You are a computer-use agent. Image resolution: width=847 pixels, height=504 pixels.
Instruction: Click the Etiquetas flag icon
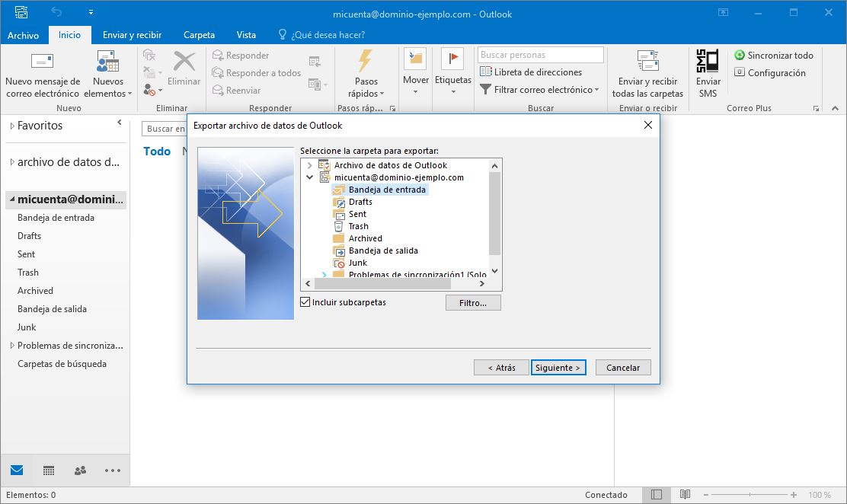pos(452,59)
